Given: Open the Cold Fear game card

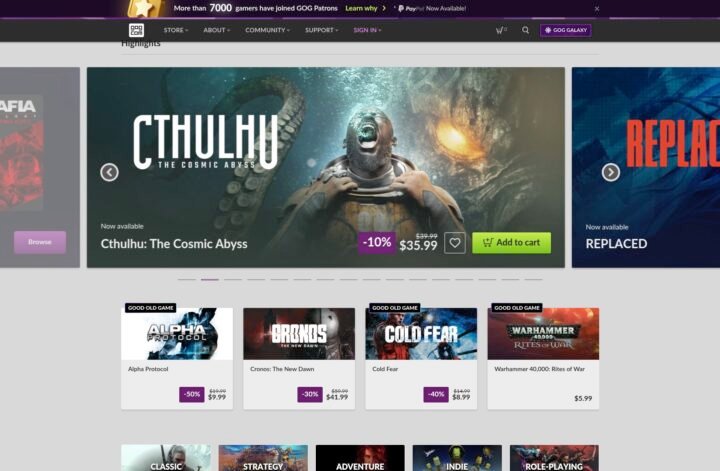Looking at the screenshot, I should (421, 357).
